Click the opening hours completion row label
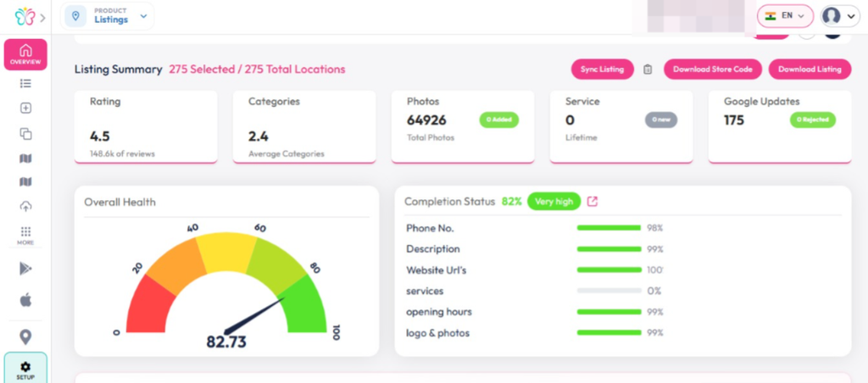The height and width of the screenshot is (383, 868). pos(439,312)
